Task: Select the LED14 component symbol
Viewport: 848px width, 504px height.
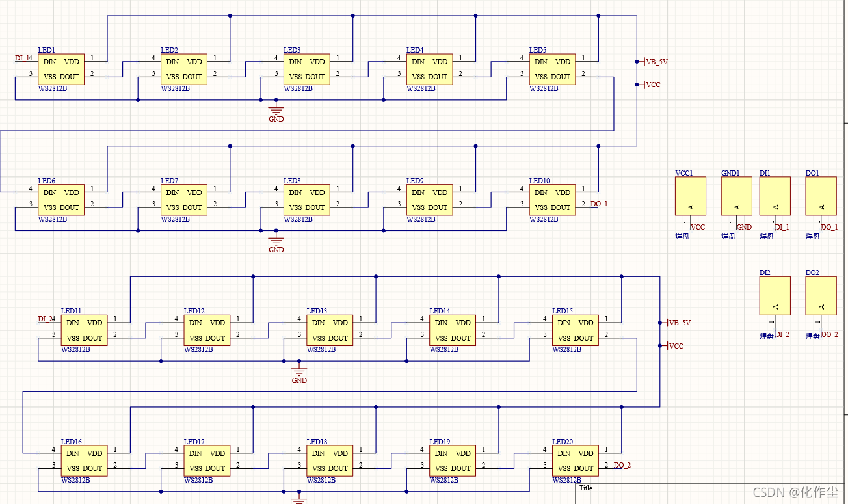Action: (453, 330)
